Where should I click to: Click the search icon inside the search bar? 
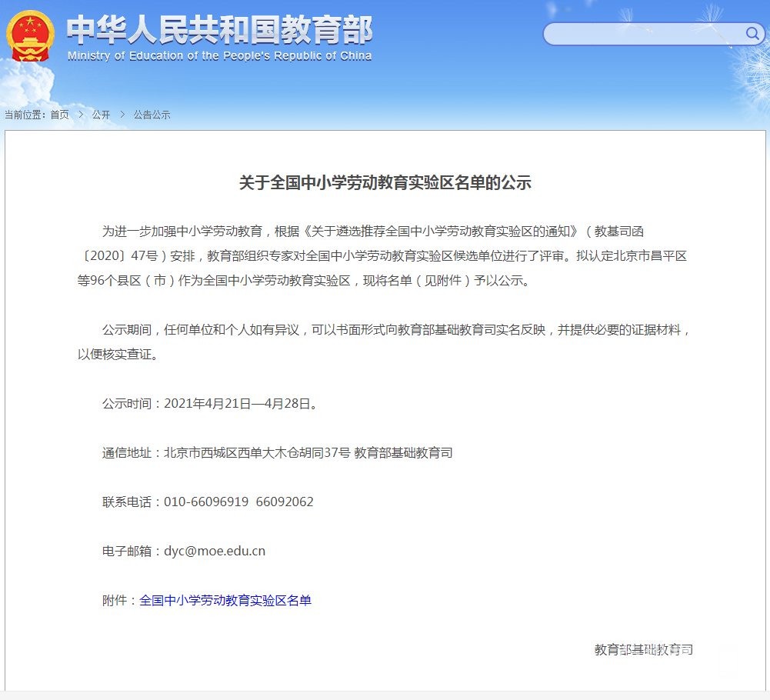pos(752,34)
